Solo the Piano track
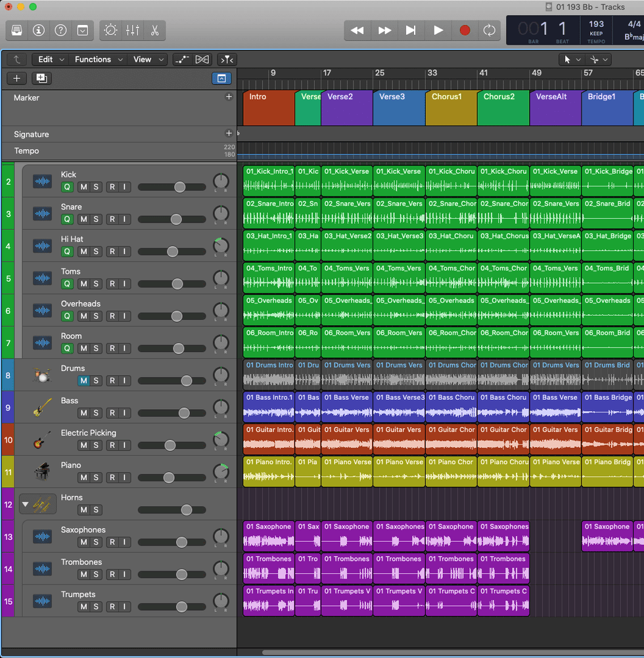 coord(96,477)
